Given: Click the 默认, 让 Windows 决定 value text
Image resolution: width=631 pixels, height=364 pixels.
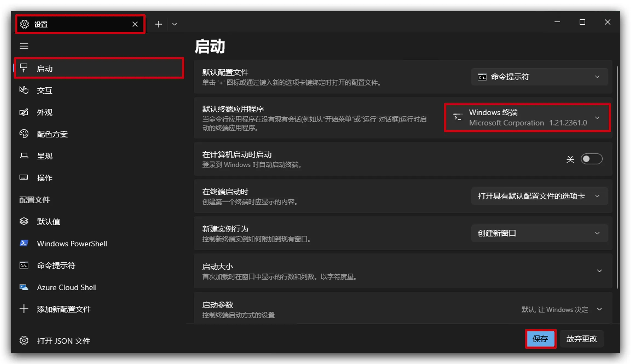Looking at the screenshot, I should click(555, 310).
